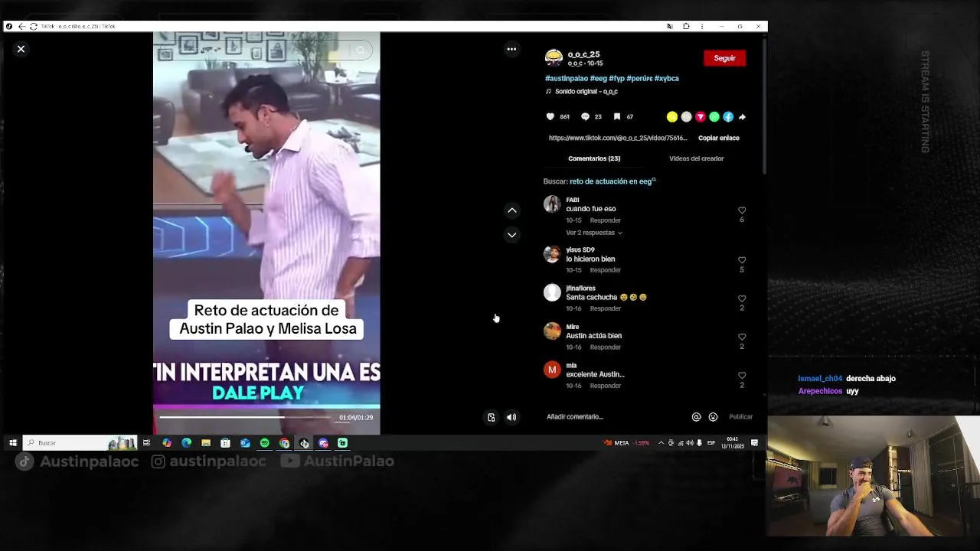
Task: Open Google Chrome from taskbar
Action: [284, 443]
